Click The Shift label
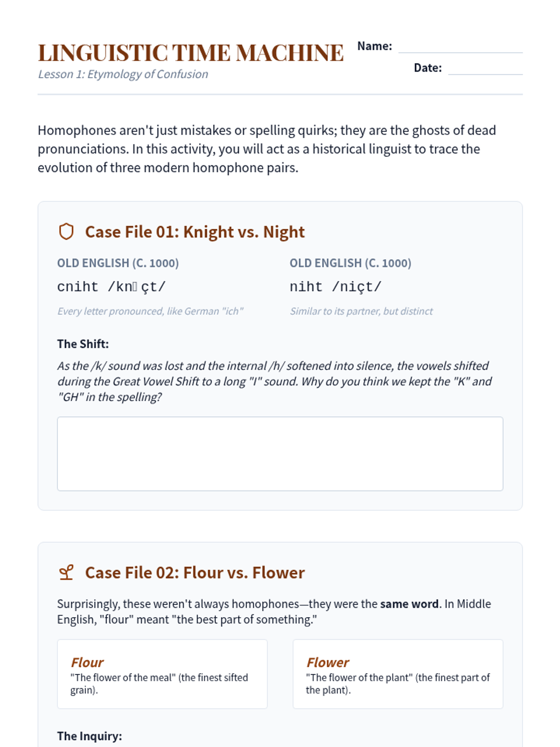Image resolution: width=560 pixels, height=747 pixels. coord(83,344)
